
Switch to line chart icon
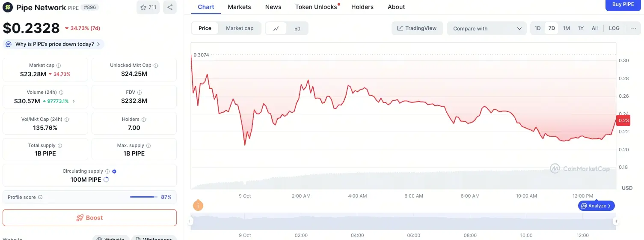[x=276, y=28]
